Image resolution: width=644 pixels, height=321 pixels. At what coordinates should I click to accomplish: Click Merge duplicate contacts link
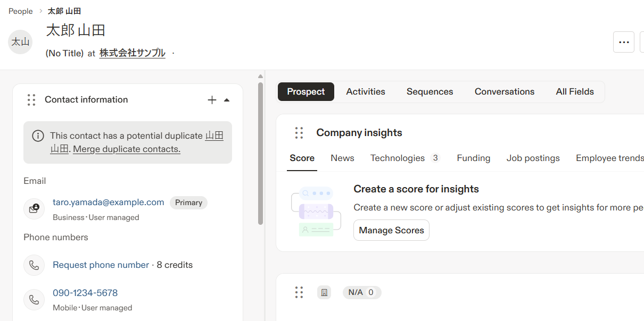(127, 149)
